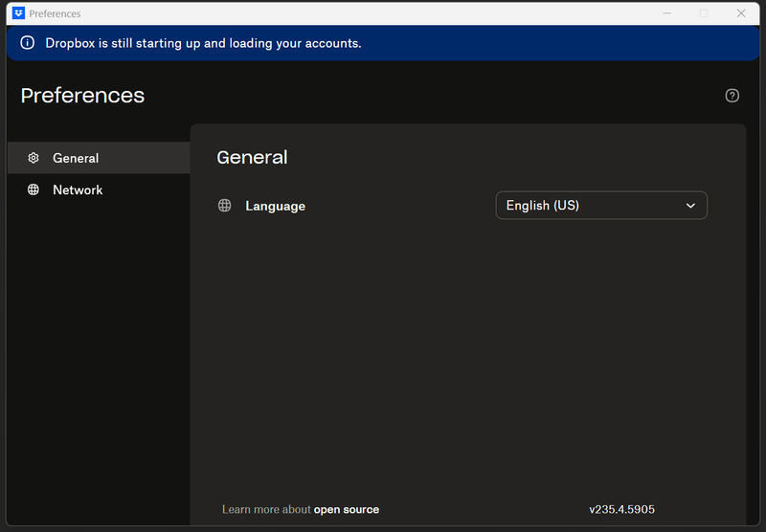
Task: Click the large Preferences page heading
Action: (82, 95)
